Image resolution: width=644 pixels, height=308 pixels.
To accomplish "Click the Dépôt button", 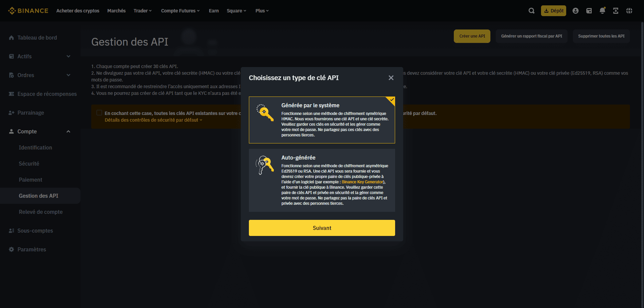I will pyautogui.click(x=553, y=11).
